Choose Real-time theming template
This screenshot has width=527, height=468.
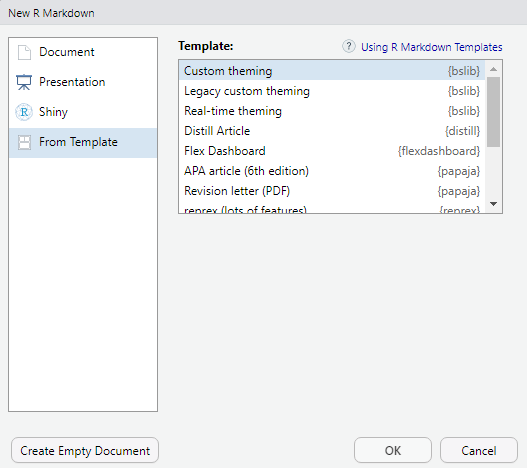pos(332,111)
